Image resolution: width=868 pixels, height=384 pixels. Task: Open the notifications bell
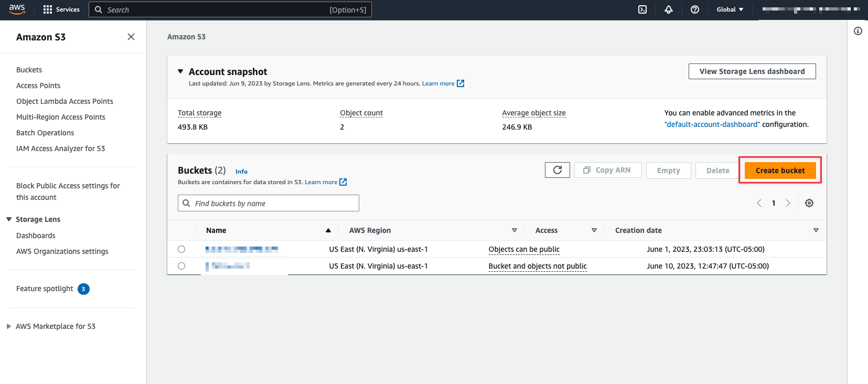tap(669, 9)
